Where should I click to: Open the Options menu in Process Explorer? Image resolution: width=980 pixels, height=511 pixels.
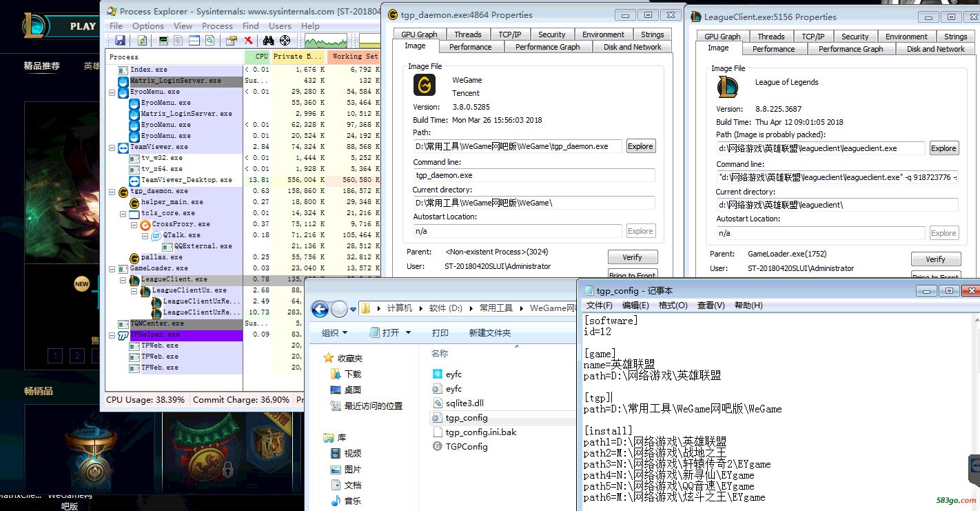(148, 26)
